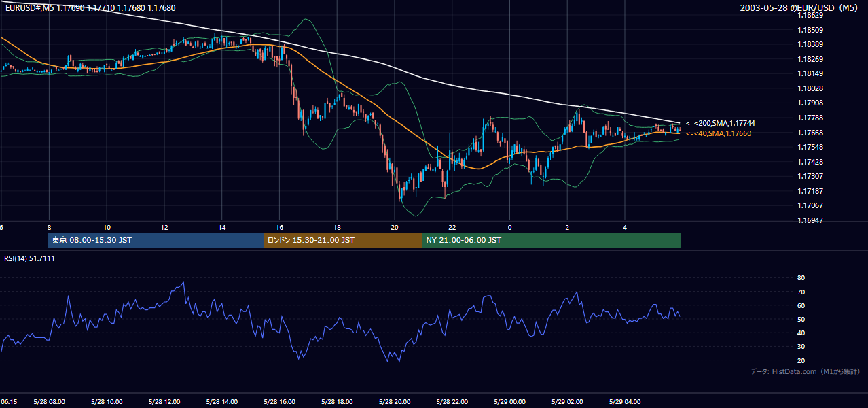Screen dimensions: 868x408
Task: Click price axis value 1.17307
Action: (810, 176)
